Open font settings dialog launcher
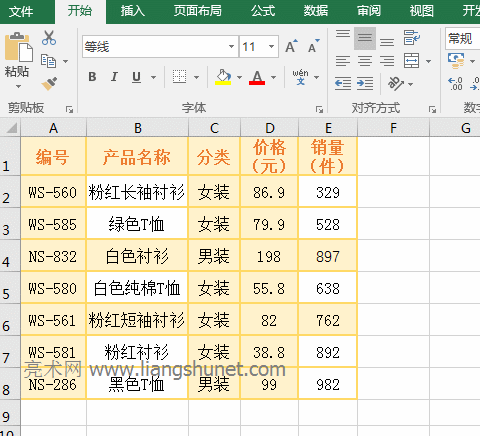 [319, 109]
